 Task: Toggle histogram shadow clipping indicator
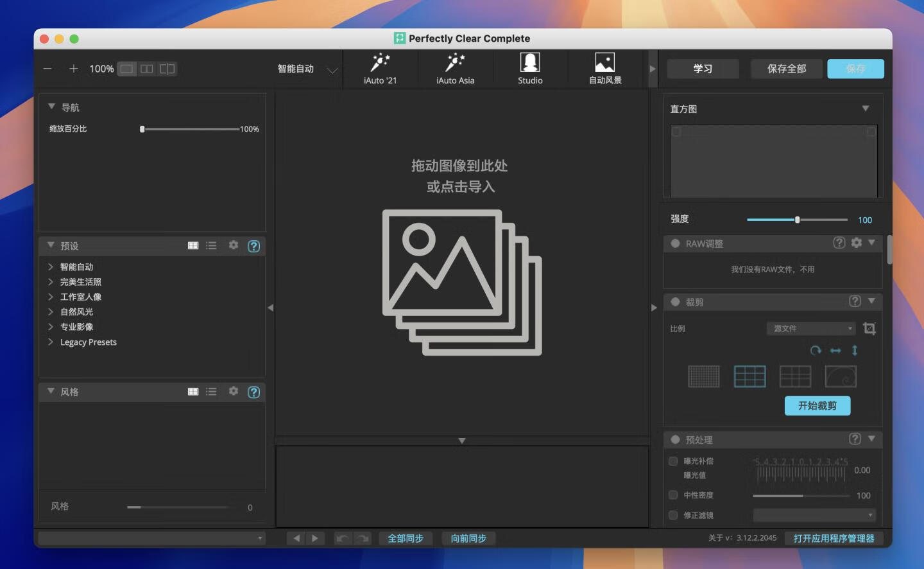(676, 132)
